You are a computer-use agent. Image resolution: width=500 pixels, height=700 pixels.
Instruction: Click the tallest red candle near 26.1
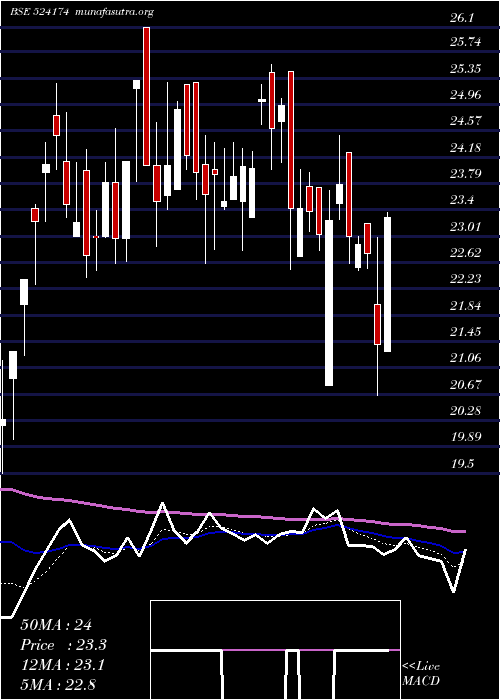(x=146, y=96)
